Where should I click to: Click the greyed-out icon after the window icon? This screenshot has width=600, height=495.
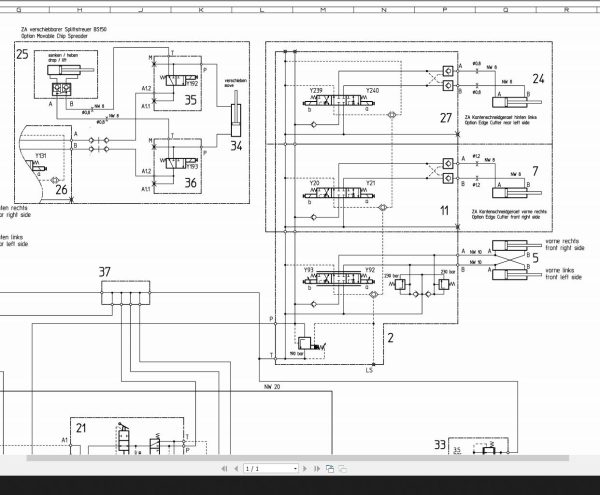(x=343, y=469)
